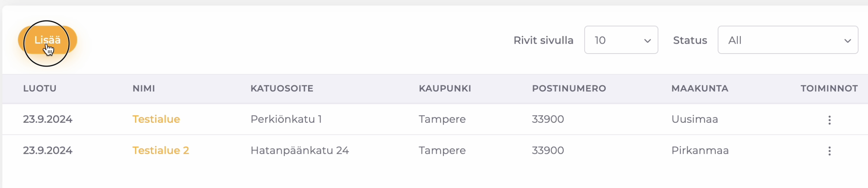Open the Testialue 2 link
Screen dimensions: 868x188
(x=160, y=150)
